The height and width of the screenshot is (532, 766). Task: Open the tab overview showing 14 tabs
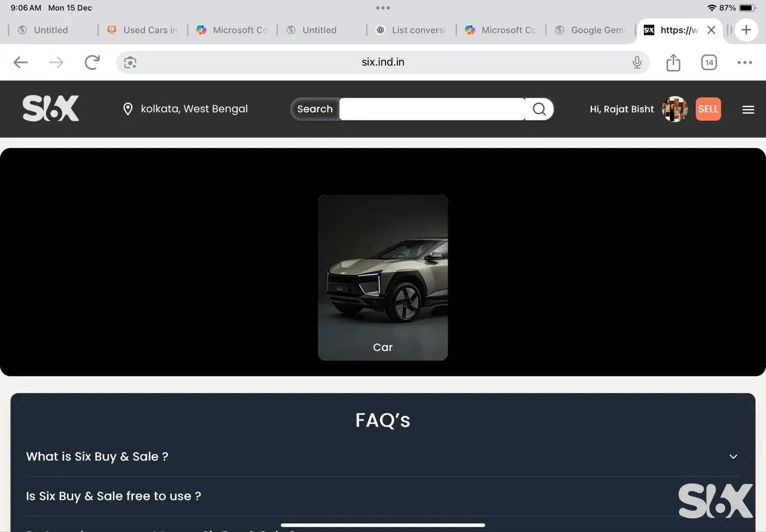click(709, 62)
